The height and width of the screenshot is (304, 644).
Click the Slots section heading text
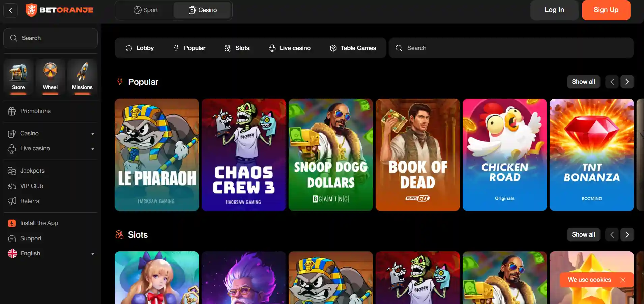click(138, 234)
